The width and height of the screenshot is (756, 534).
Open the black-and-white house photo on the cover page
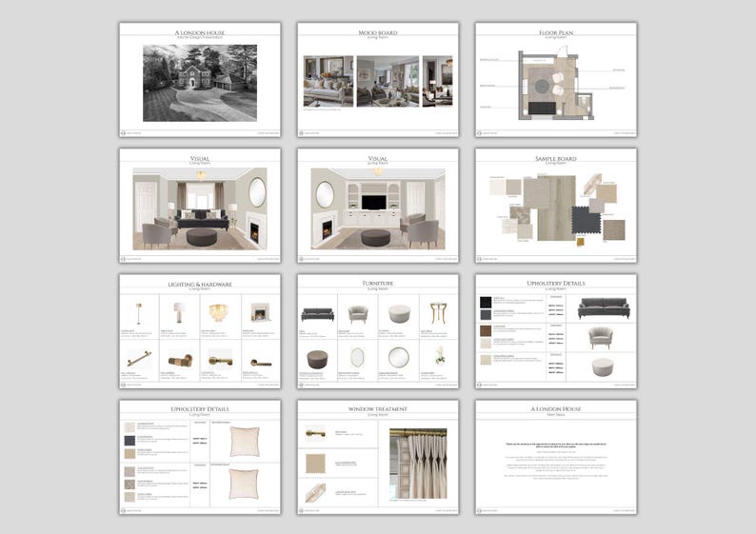coord(200,83)
